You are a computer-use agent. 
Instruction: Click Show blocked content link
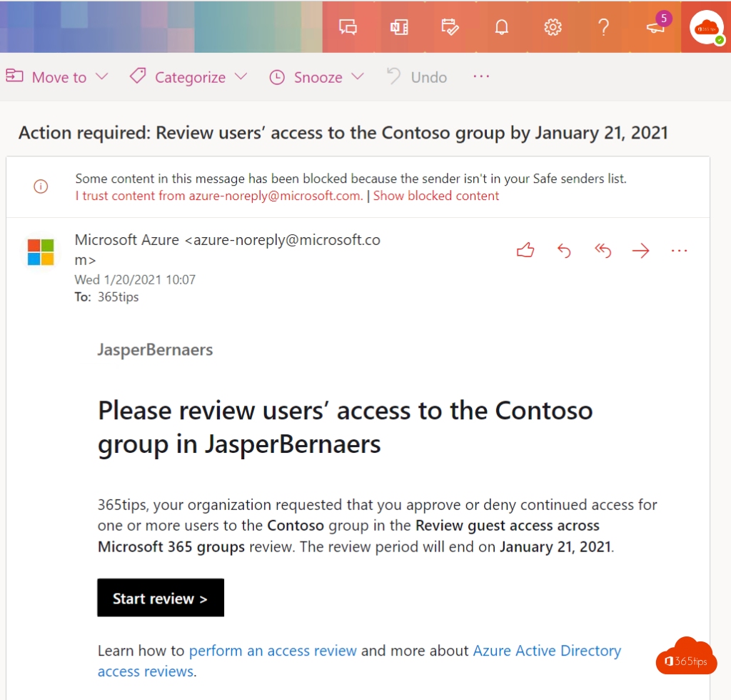(436, 196)
